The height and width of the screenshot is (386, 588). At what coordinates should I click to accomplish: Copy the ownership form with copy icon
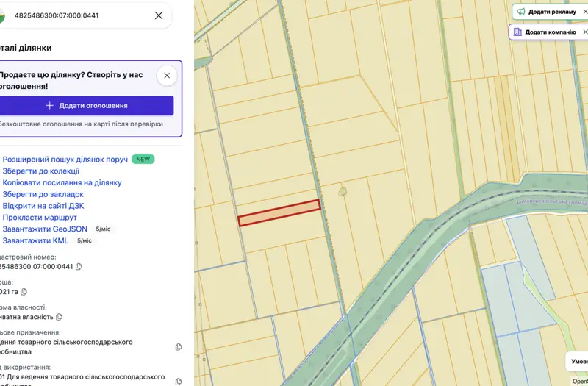click(60, 317)
